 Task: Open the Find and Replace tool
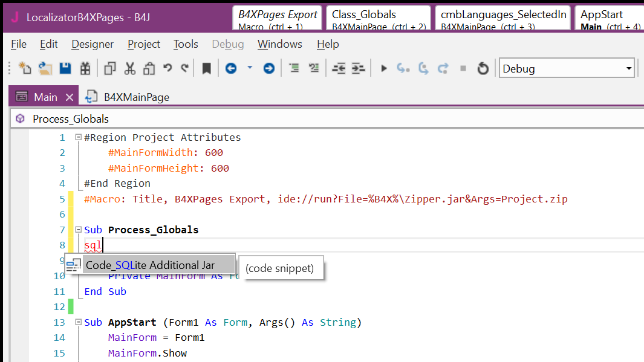[x=85, y=68]
